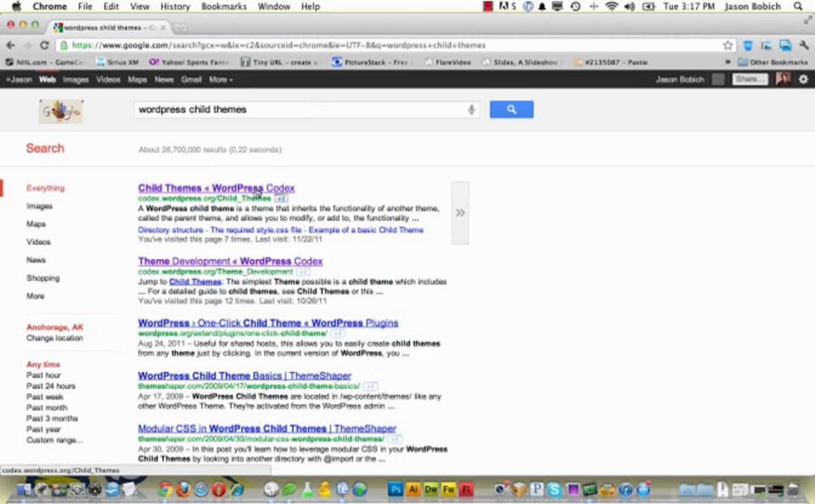Open Google options gear icon

click(x=803, y=79)
